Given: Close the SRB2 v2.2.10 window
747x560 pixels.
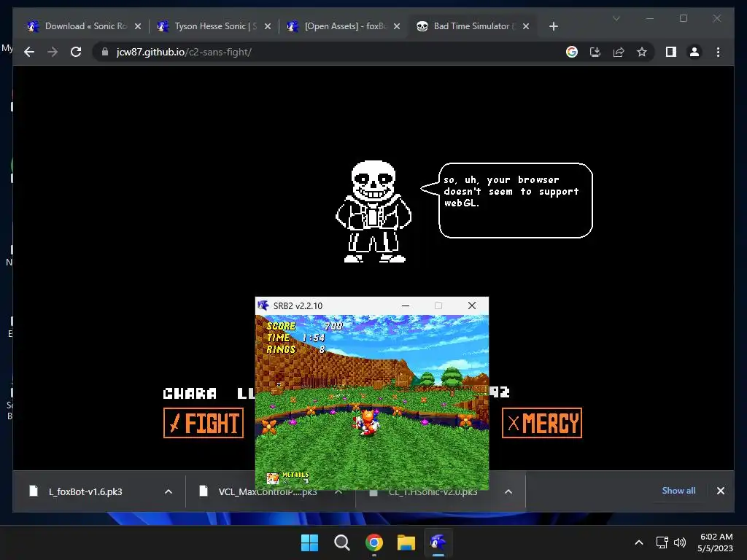Looking at the screenshot, I should pos(472,306).
